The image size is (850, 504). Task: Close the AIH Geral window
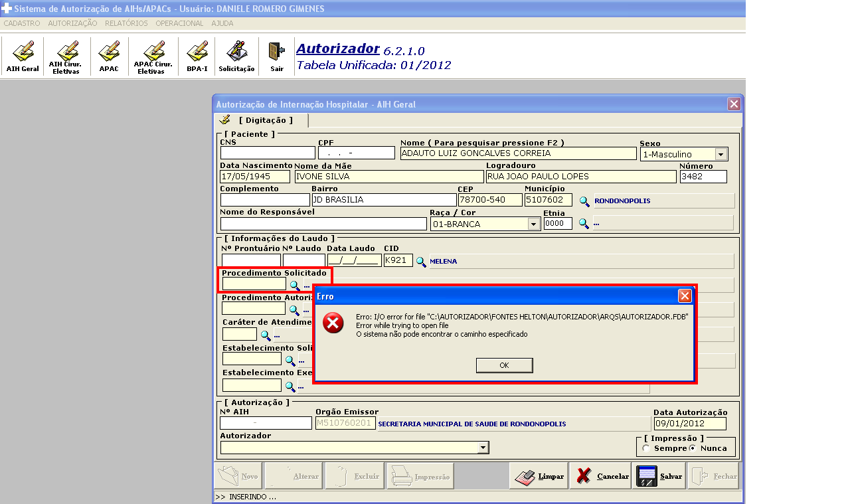coord(734,104)
